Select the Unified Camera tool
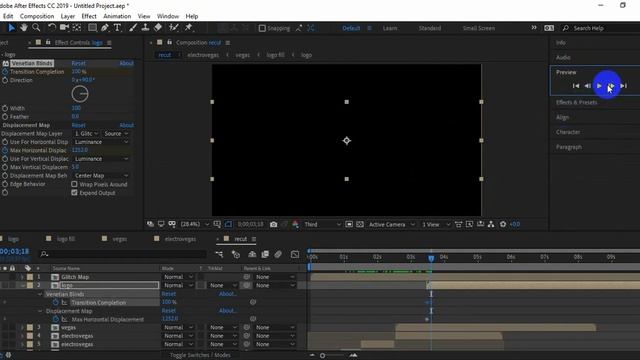Image resolution: width=640 pixels, height=360 pixels. pos(64,27)
